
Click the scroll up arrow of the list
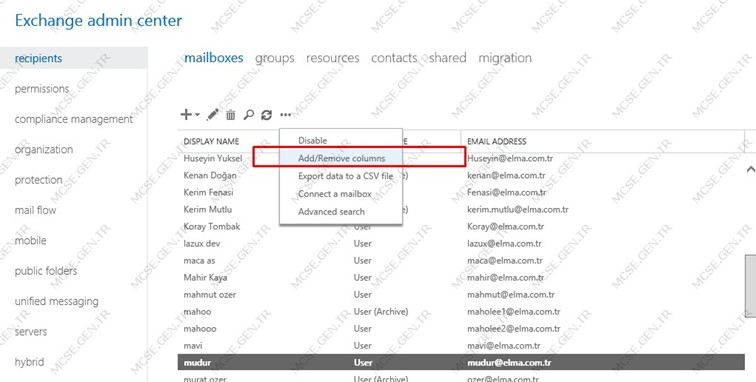(750, 169)
